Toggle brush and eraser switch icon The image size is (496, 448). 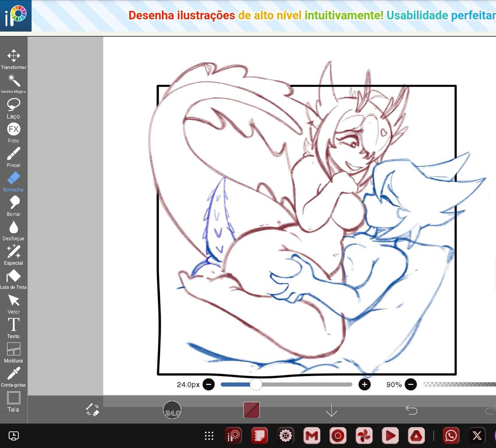(93, 410)
